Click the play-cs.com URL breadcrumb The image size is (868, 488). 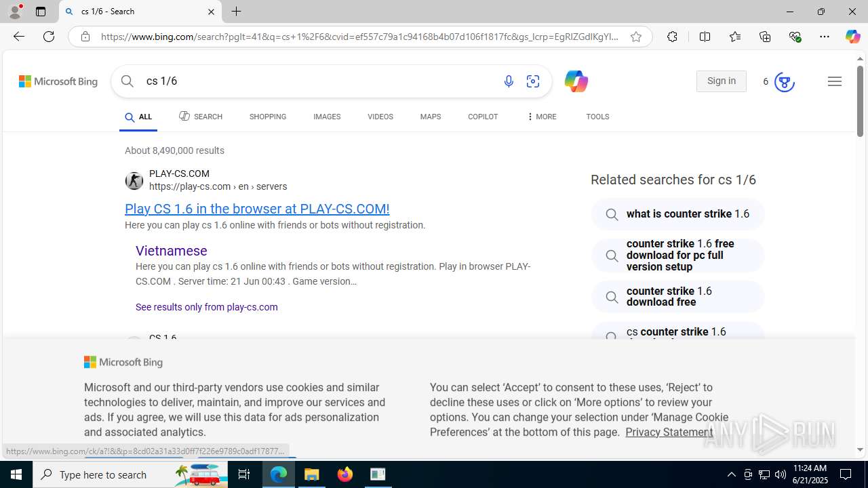[218, 186]
